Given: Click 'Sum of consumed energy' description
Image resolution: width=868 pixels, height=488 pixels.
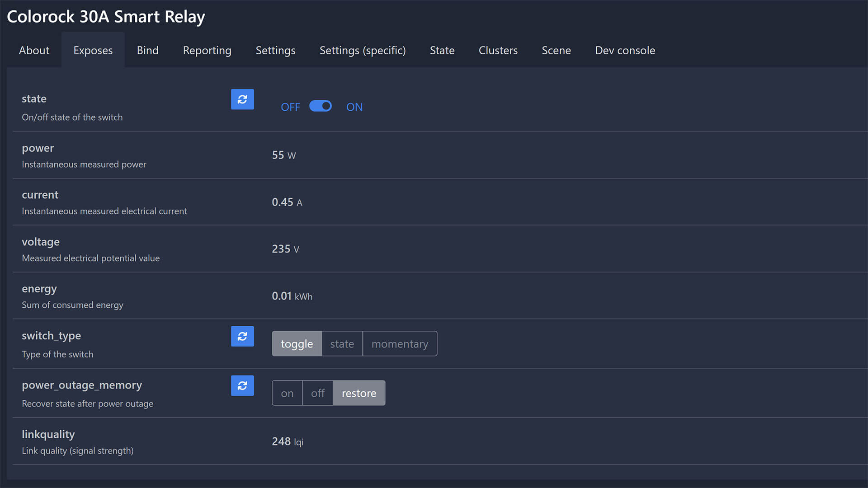Looking at the screenshot, I should 72,305.
